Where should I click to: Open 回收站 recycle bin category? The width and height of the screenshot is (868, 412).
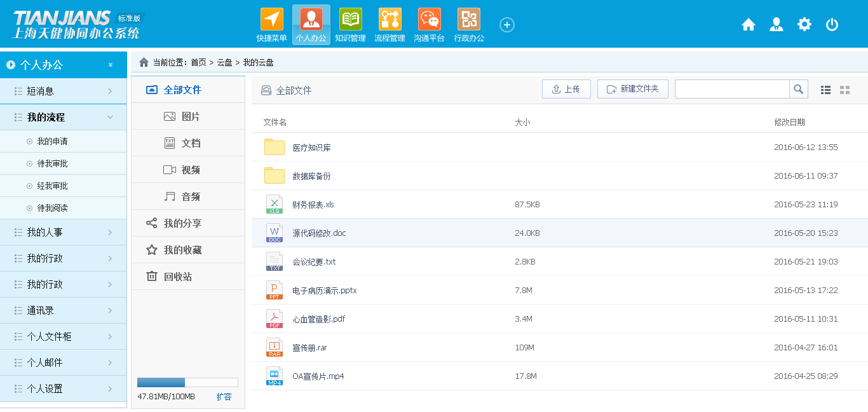(x=177, y=277)
